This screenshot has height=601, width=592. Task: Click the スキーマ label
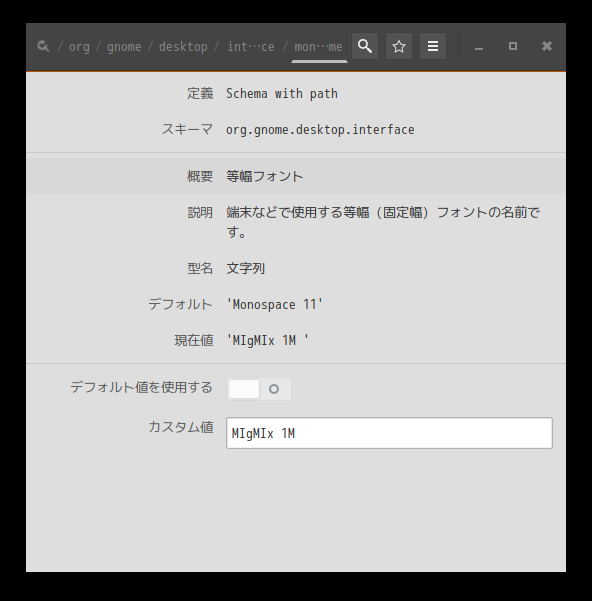pyautogui.click(x=187, y=129)
